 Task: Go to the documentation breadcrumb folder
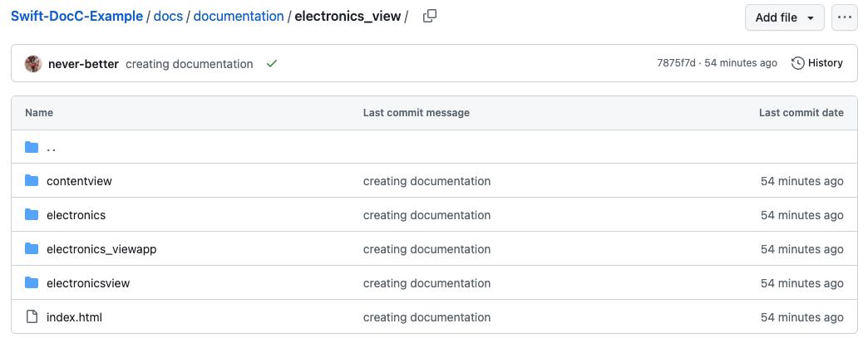[239, 17]
